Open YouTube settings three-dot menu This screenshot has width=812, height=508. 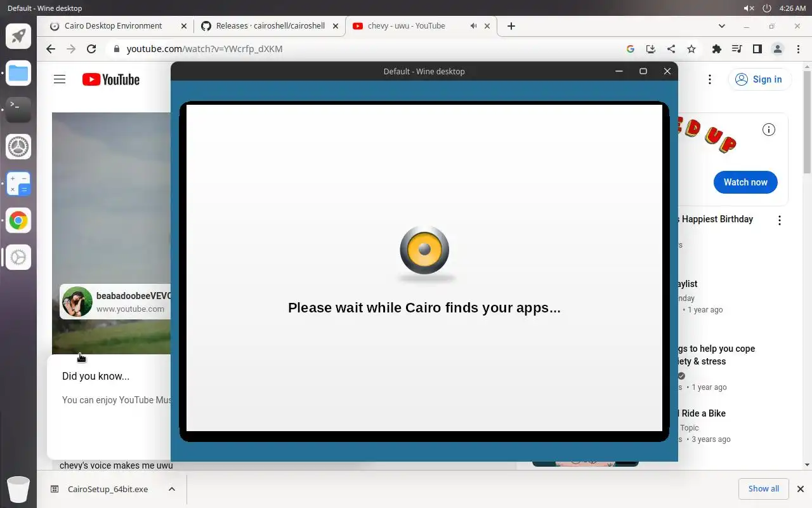(710, 79)
